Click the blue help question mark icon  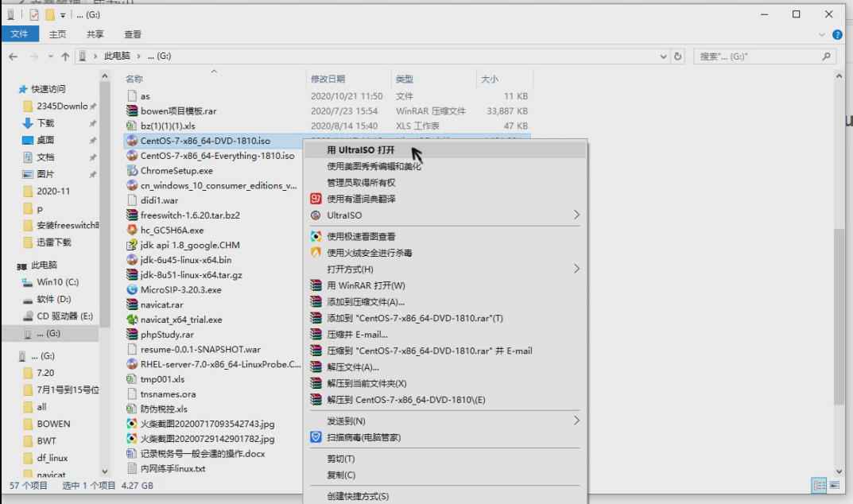coord(837,35)
